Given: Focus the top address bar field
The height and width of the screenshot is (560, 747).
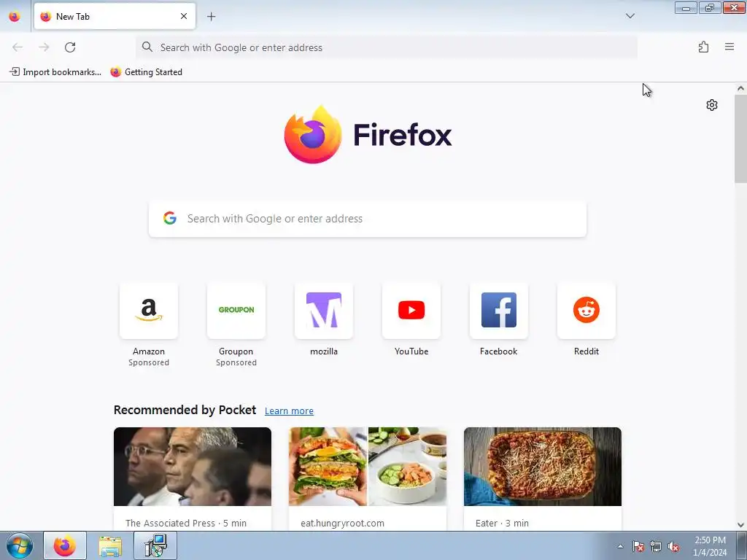Looking at the screenshot, I should [x=387, y=47].
